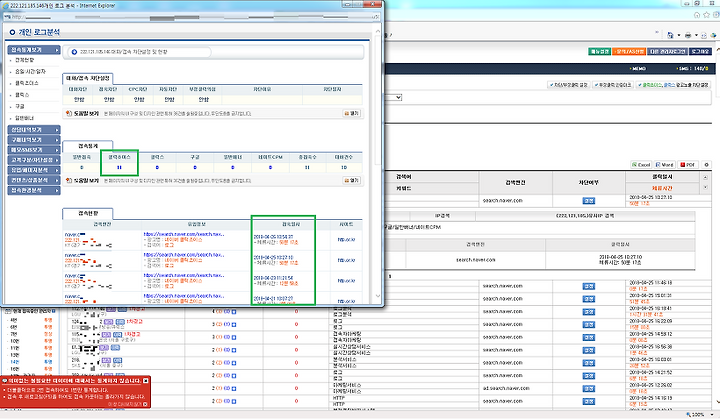Viewport: 720px width, 419px height.
Task: Open the dropdown arrow next to the IE home icon
Action: 679,35
